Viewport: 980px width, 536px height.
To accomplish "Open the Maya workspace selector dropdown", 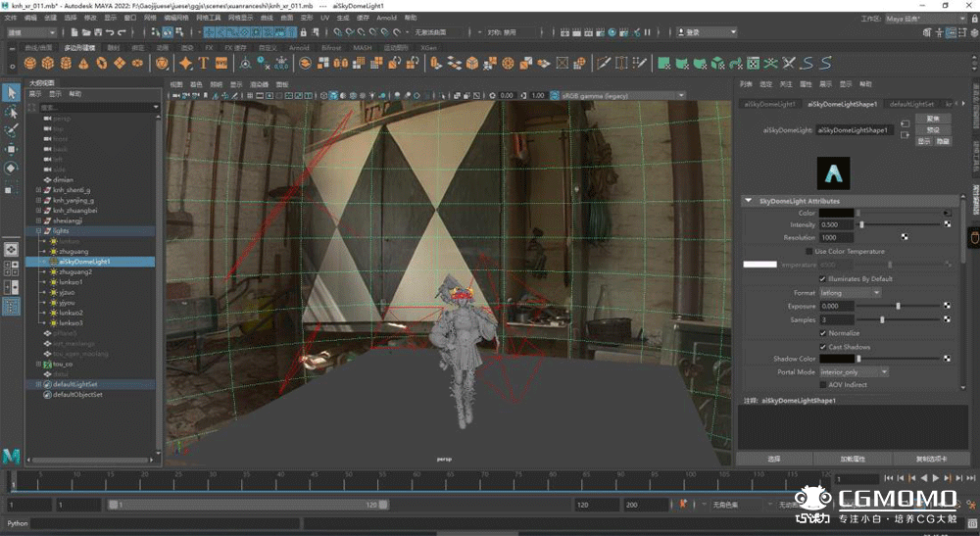I will point(926,19).
